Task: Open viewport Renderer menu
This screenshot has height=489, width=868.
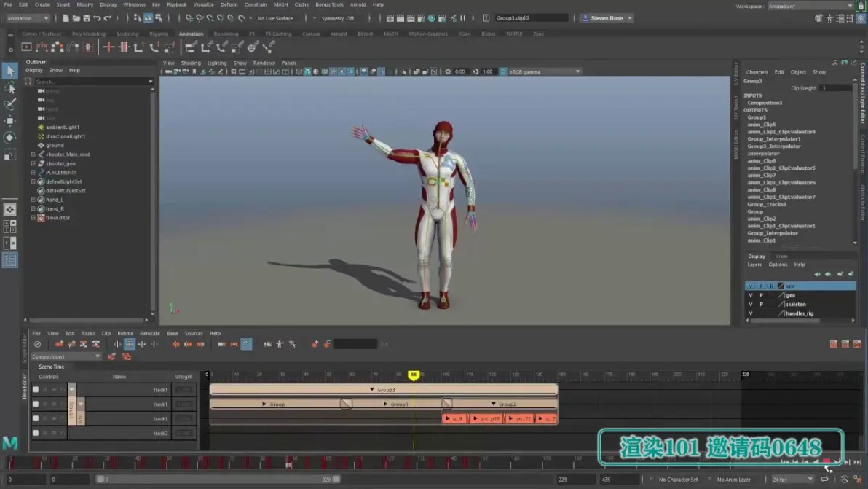Action: point(264,63)
